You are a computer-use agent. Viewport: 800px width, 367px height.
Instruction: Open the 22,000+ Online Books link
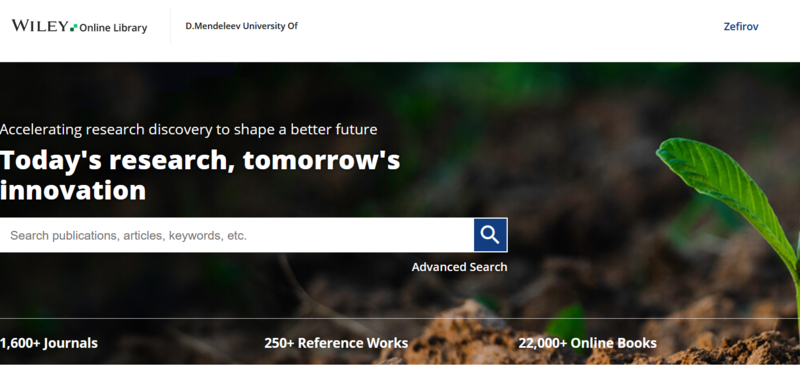pyautogui.click(x=587, y=343)
